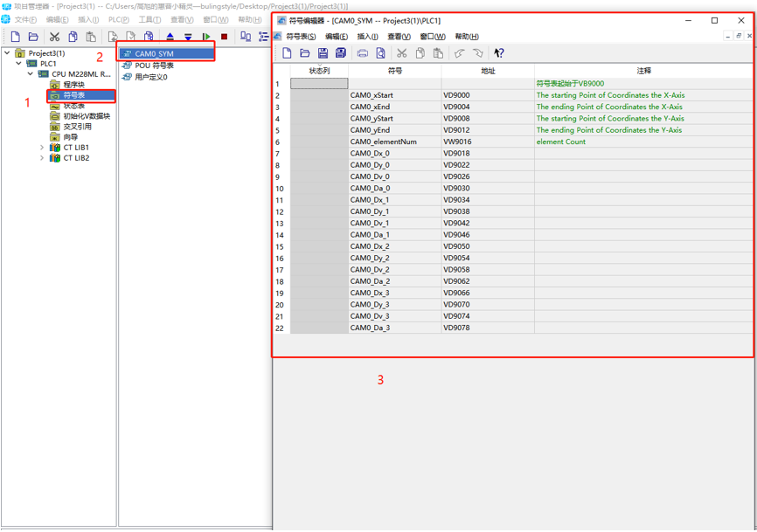Click address cell VD9078
This screenshot has height=532, width=757.
(x=488, y=328)
